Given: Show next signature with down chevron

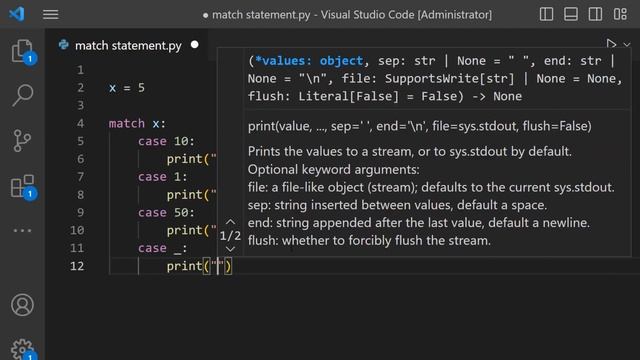Looking at the screenshot, I should click(230, 249).
